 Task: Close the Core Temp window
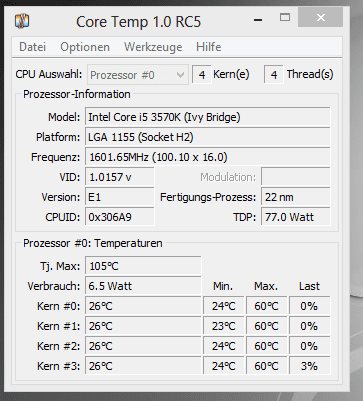320,17
